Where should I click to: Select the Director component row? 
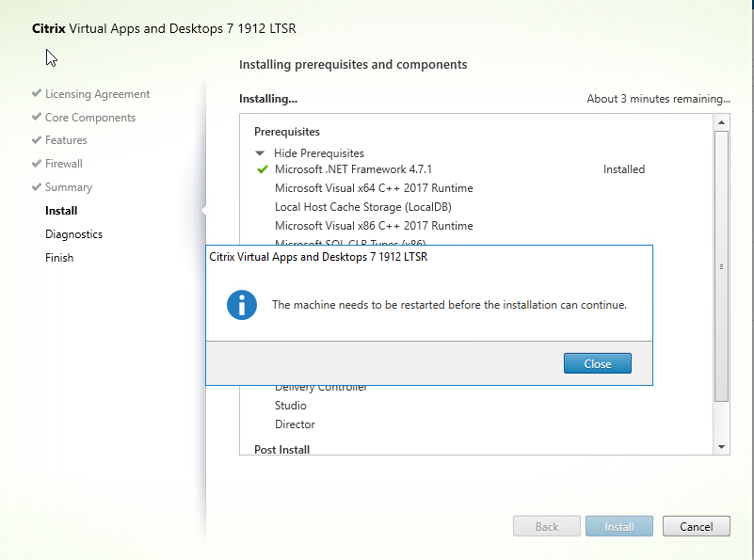295,424
